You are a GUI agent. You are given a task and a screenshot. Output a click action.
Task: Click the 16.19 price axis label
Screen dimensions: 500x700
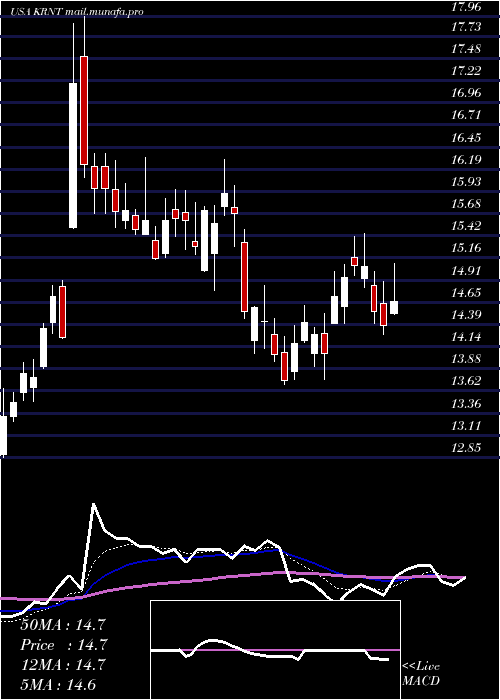pos(466,159)
